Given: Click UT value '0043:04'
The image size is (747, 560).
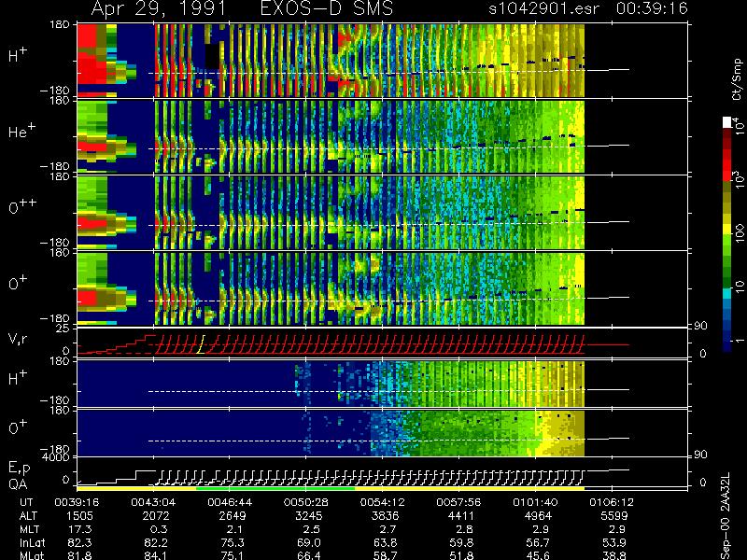Looking at the screenshot, I should (153, 502).
